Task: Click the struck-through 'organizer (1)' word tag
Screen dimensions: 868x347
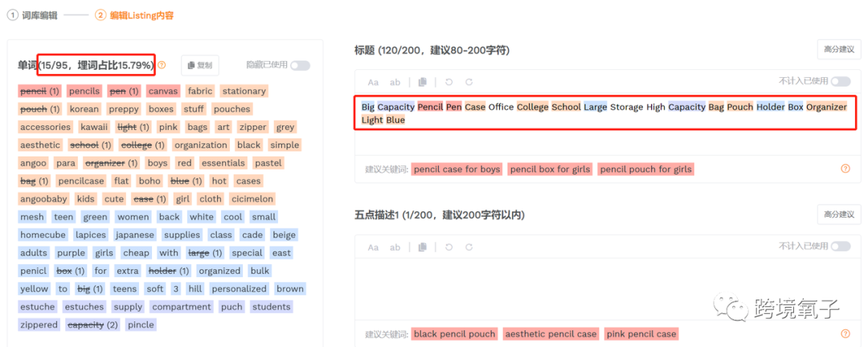Action: [111, 163]
